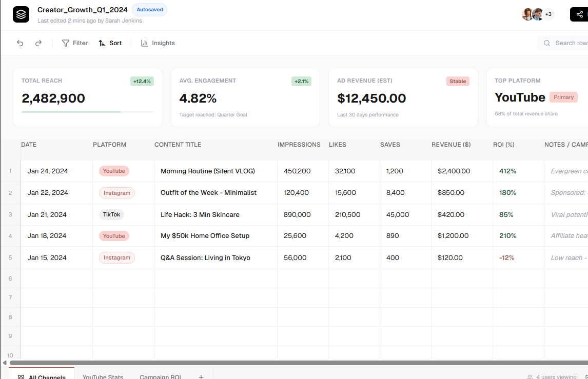Select the All Channels tab
588x379 pixels.
(42, 376)
